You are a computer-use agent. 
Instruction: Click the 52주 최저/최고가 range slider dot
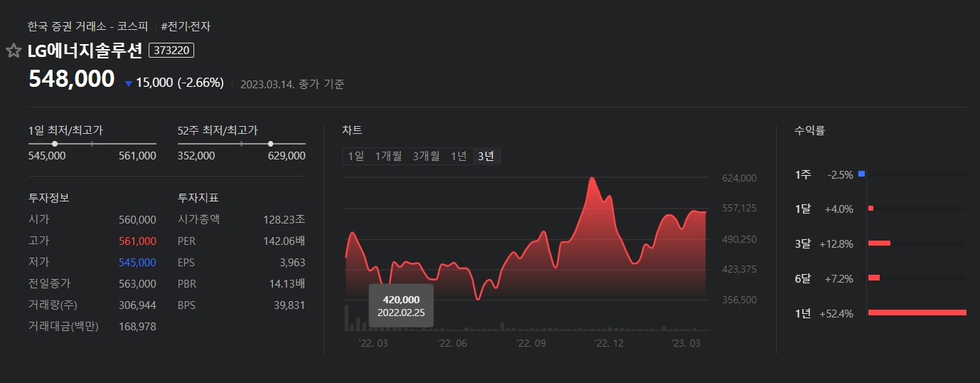click(271, 144)
